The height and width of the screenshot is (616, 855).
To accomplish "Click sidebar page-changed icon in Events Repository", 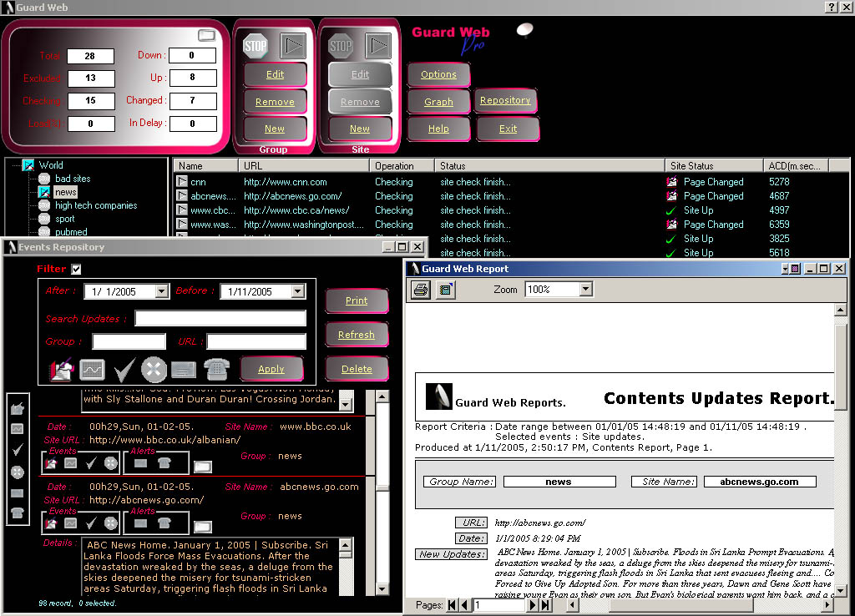I will pos(18,408).
